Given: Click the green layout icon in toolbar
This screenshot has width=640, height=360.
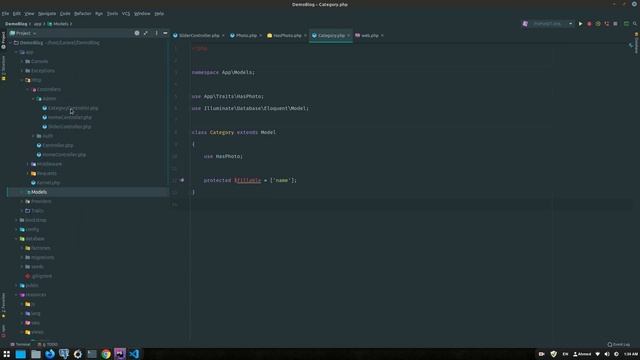Looking at the screenshot, I should (626, 24).
